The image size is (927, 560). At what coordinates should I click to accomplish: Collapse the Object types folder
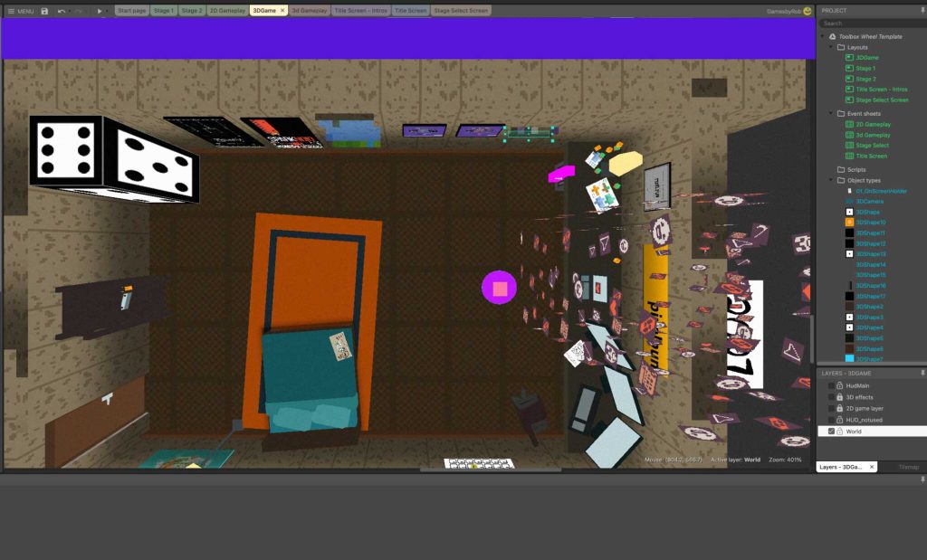[831, 180]
